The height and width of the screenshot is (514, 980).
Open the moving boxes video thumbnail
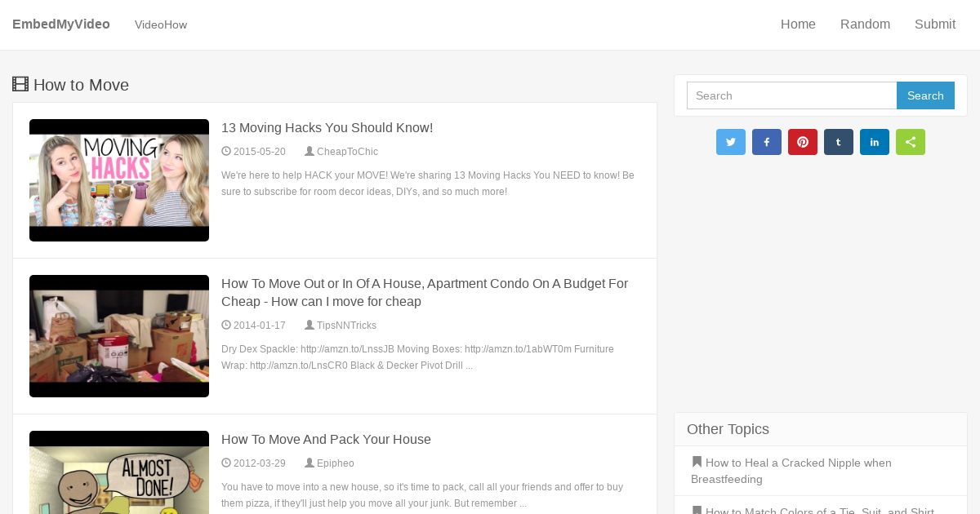(x=119, y=336)
